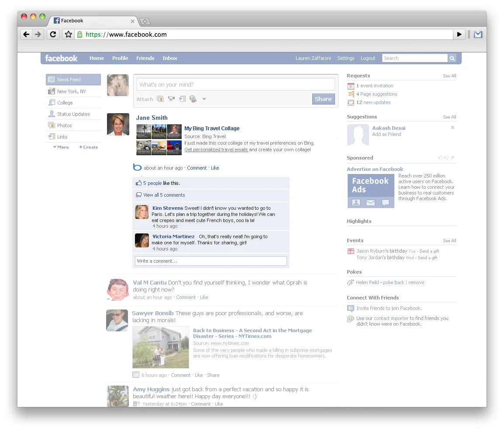The image size is (504, 431).
Task: Reload the page with the refresh icon
Action: pos(53,35)
